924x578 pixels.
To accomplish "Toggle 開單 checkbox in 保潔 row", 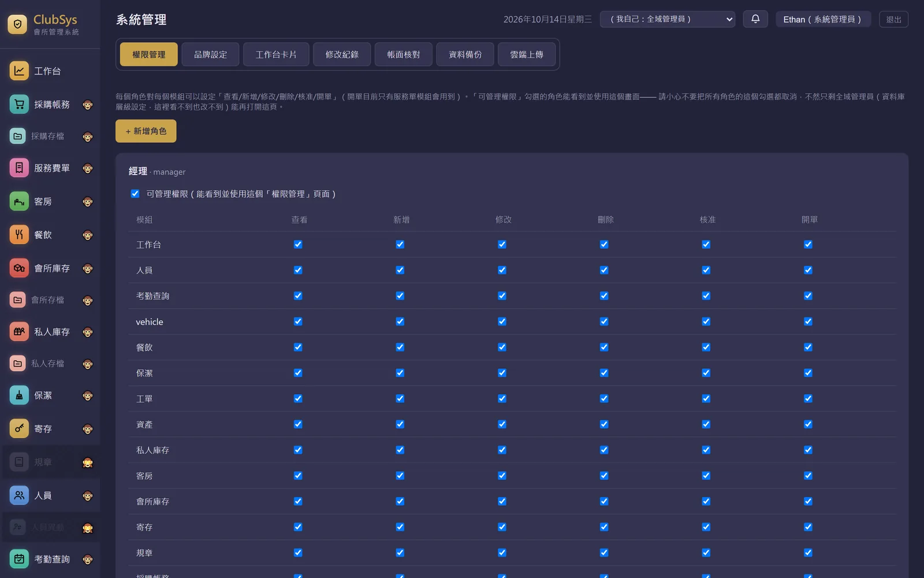I will coord(808,373).
